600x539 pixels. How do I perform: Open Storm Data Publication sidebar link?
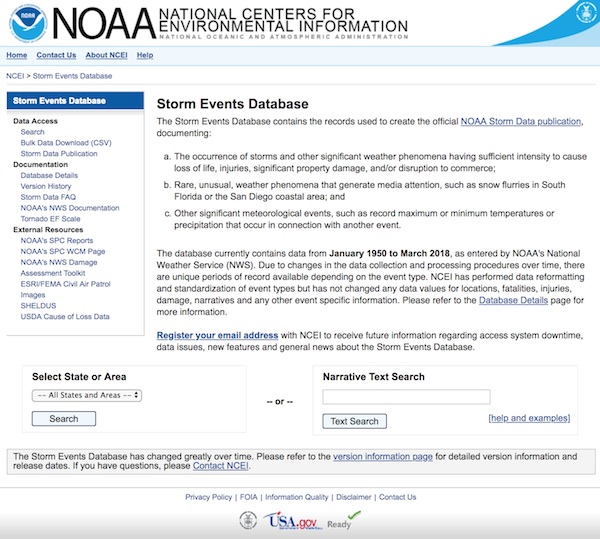point(59,153)
